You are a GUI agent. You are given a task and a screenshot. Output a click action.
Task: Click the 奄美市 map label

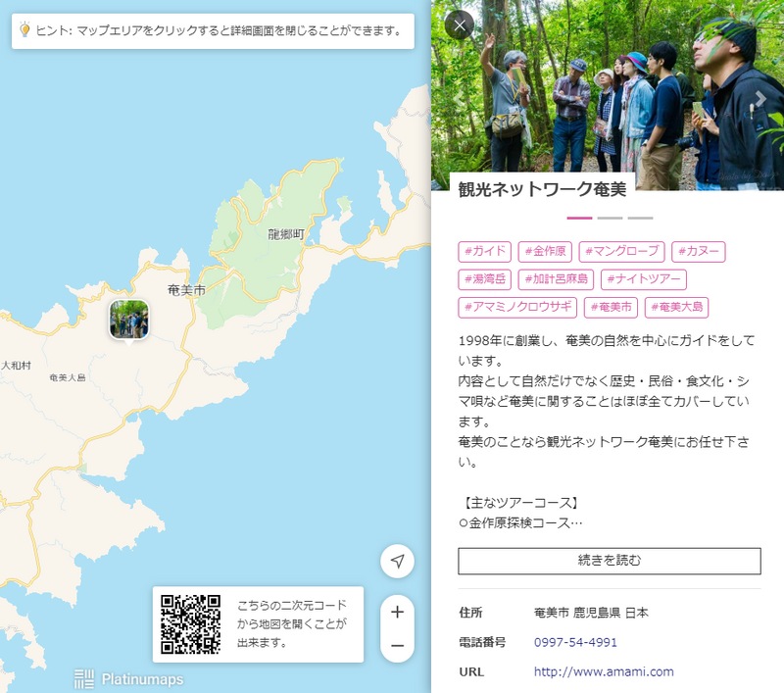186,290
